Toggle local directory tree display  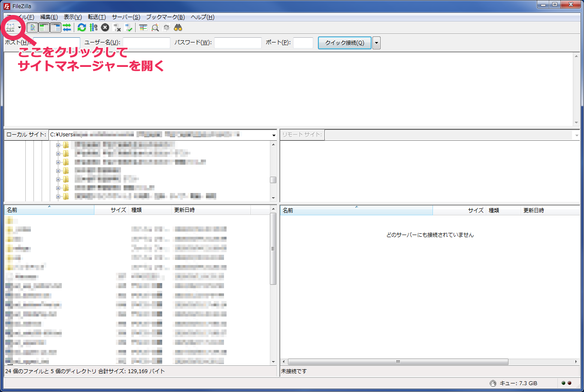pos(44,28)
